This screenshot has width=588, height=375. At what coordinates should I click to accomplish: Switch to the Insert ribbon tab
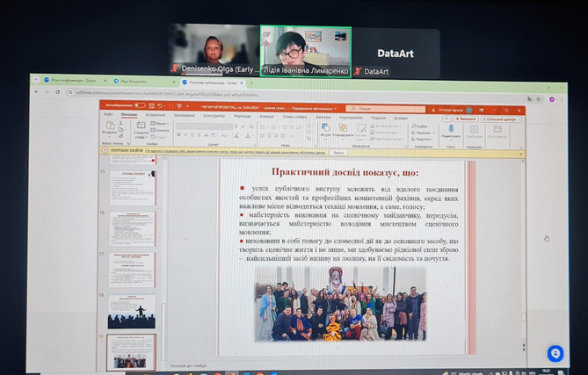[156, 115]
